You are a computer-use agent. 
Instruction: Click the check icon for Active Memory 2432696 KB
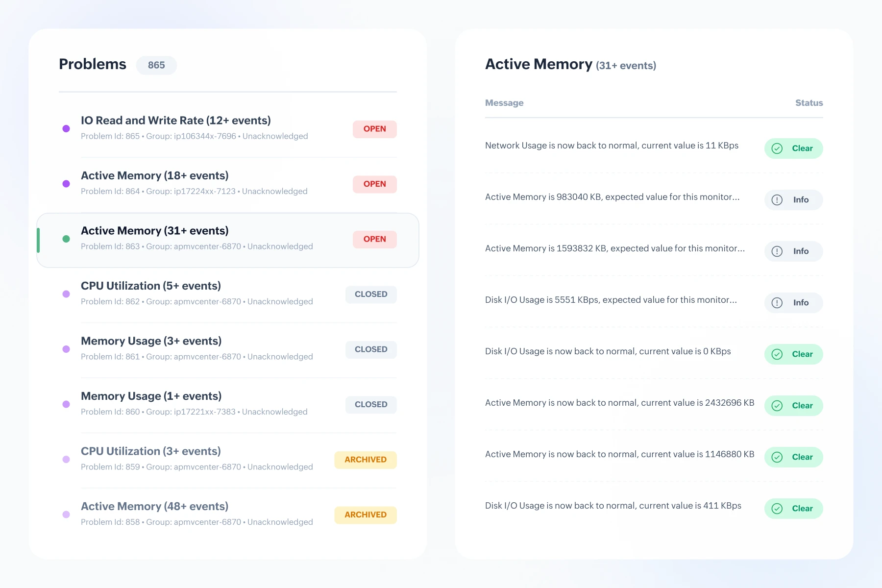point(777,406)
